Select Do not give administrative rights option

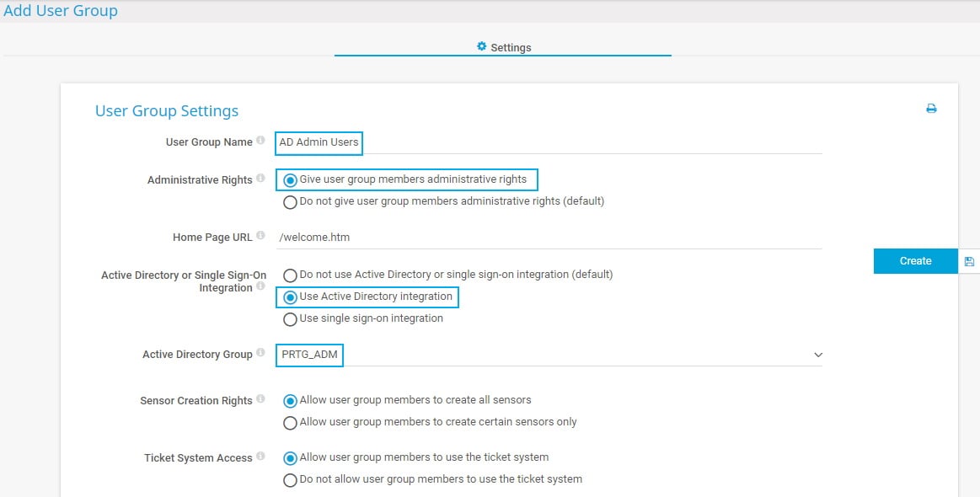[x=291, y=202]
